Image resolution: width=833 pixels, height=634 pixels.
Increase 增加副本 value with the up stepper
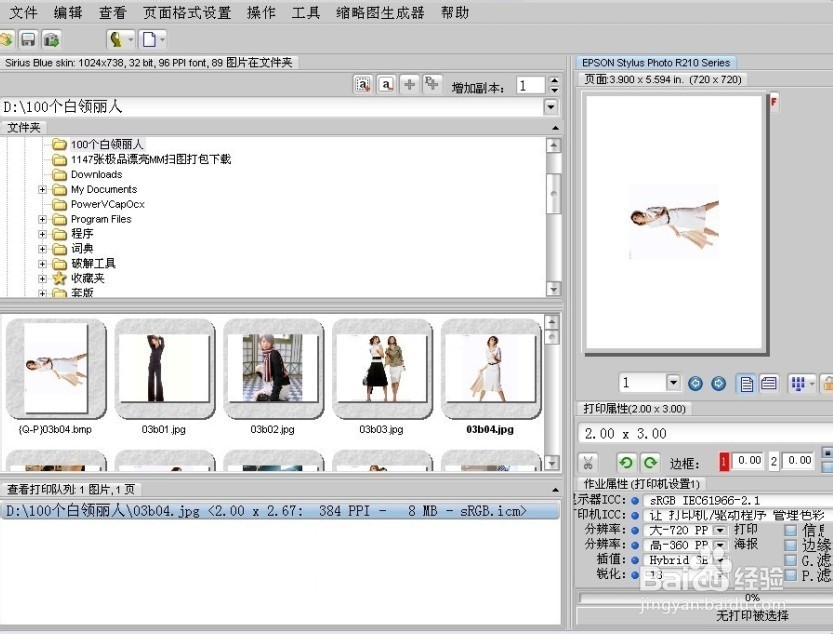[554, 79]
